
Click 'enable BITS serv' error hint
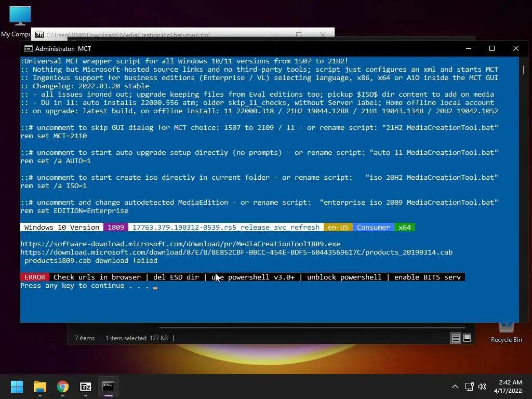point(428,277)
